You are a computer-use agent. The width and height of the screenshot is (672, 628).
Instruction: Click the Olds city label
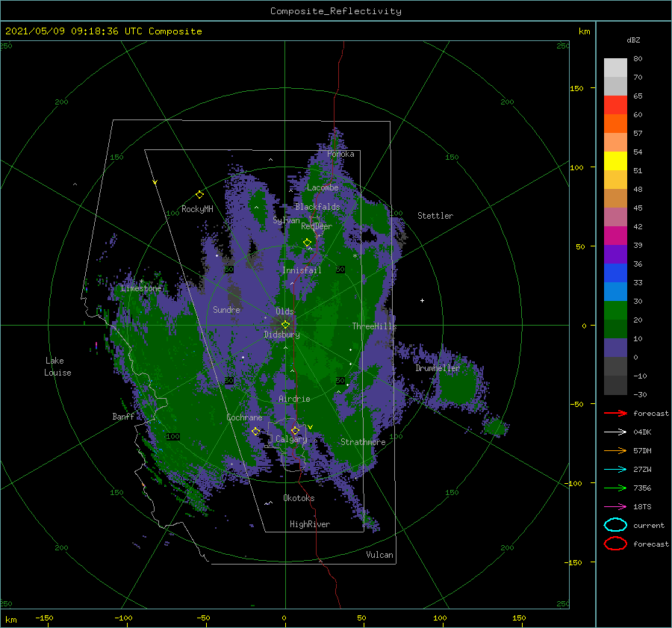pos(284,311)
